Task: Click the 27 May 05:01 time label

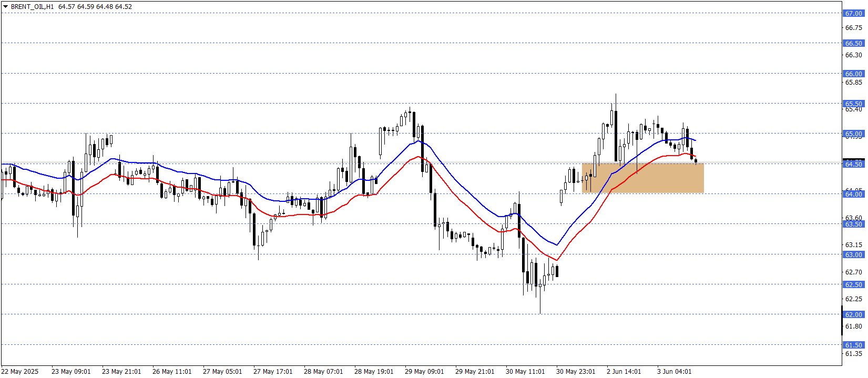Action: (222, 372)
